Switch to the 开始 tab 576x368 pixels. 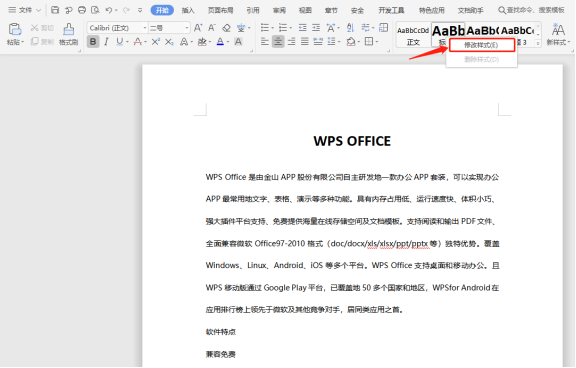[162, 10]
